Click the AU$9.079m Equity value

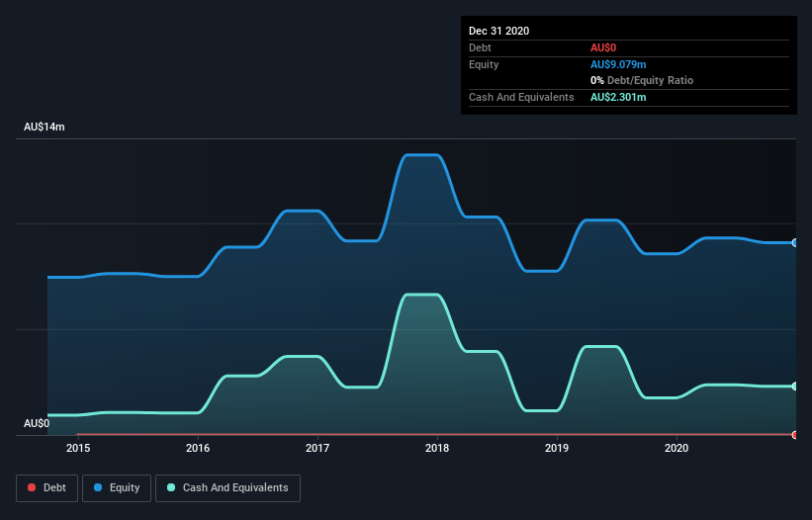[618, 64]
